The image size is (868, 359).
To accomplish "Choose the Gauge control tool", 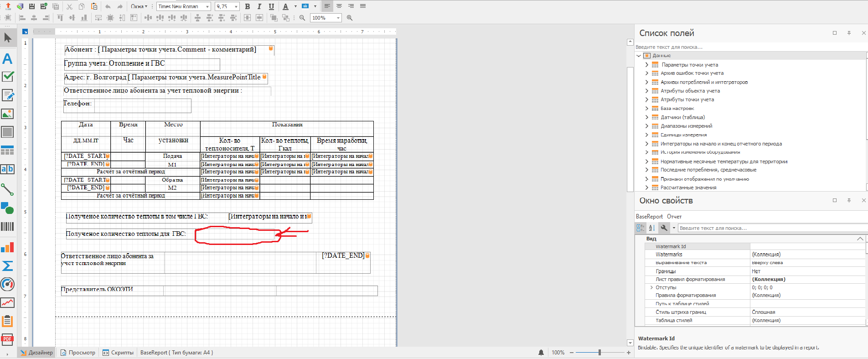I will [x=7, y=284].
